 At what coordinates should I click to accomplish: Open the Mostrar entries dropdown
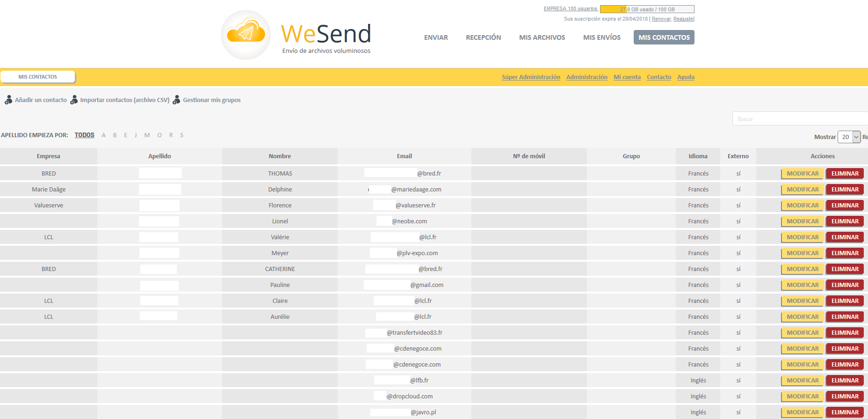[849, 137]
